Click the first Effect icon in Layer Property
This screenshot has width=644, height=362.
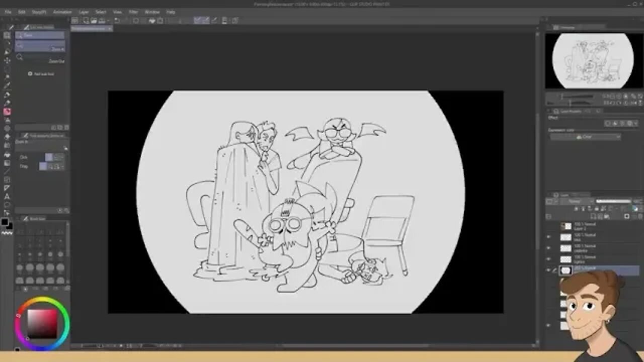tap(608, 123)
